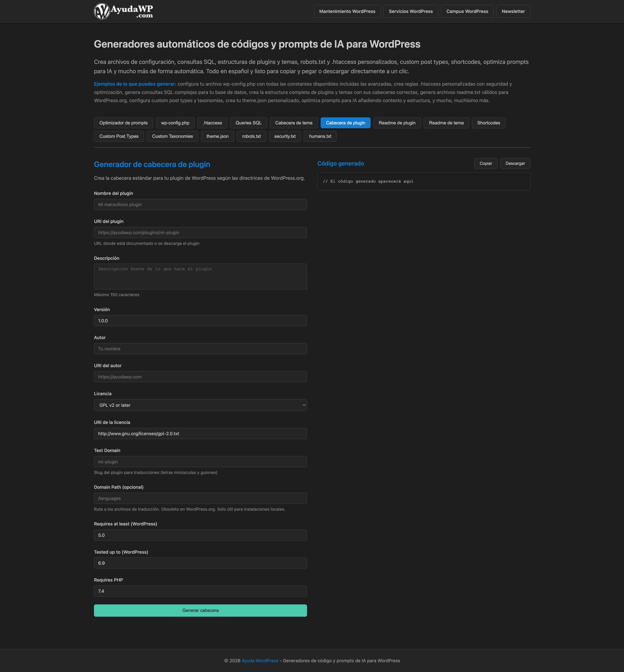Open the Licencia dropdown
Screen dimensions: 624x672
(x=200, y=405)
